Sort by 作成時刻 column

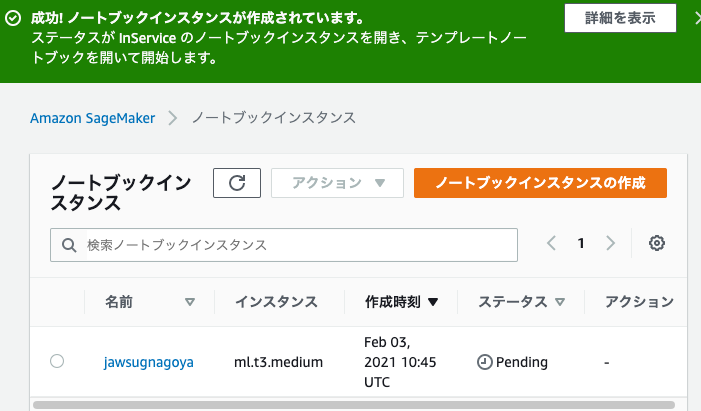401,302
